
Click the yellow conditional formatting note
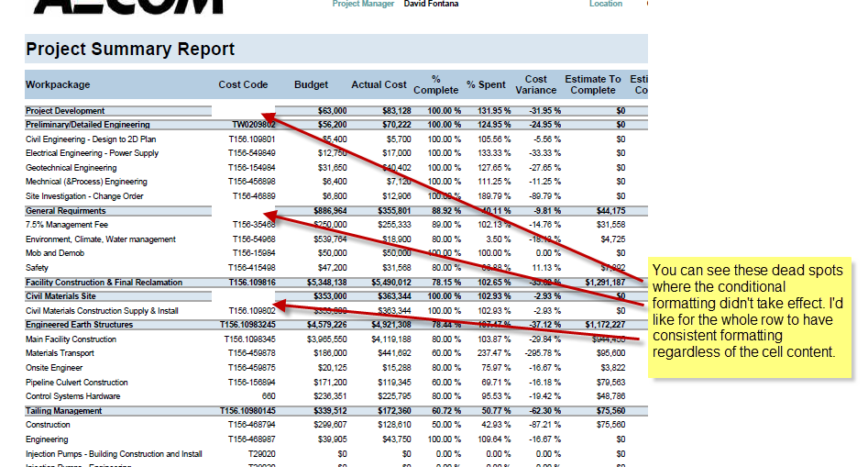click(x=750, y=317)
